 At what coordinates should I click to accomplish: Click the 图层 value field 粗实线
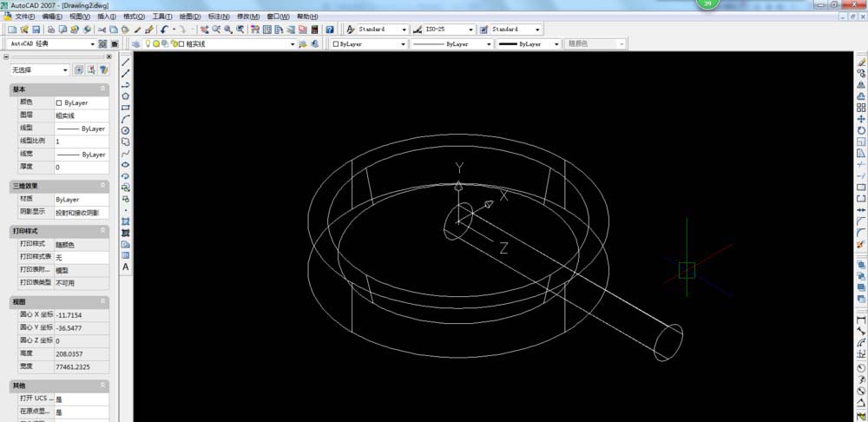click(82, 115)
